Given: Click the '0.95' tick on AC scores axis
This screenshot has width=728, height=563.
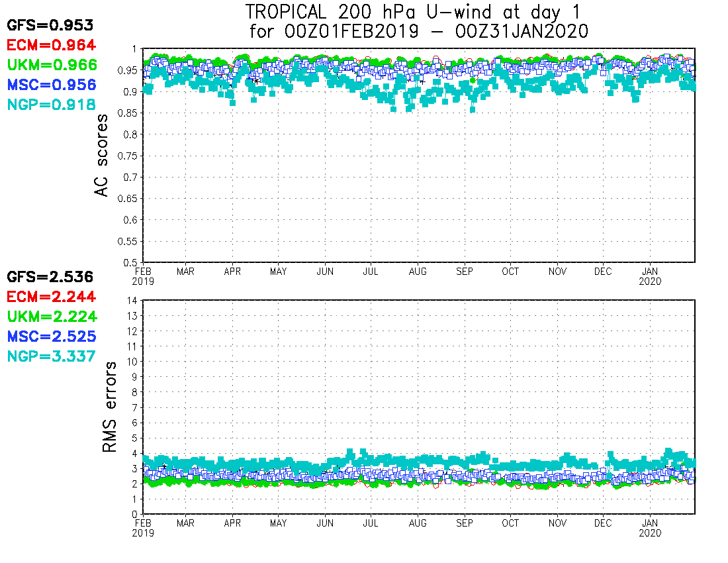Looking at the screenshot, I should (x=128, y=71).
